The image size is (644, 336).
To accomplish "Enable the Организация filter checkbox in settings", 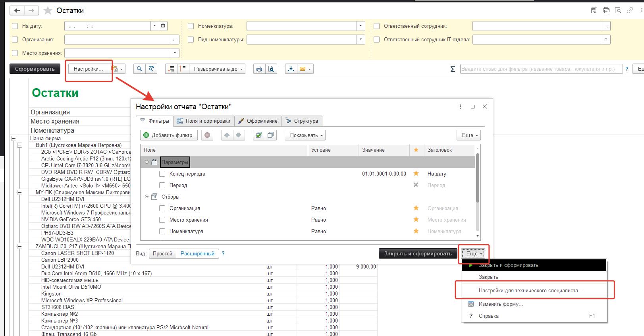I will [162, 209].
